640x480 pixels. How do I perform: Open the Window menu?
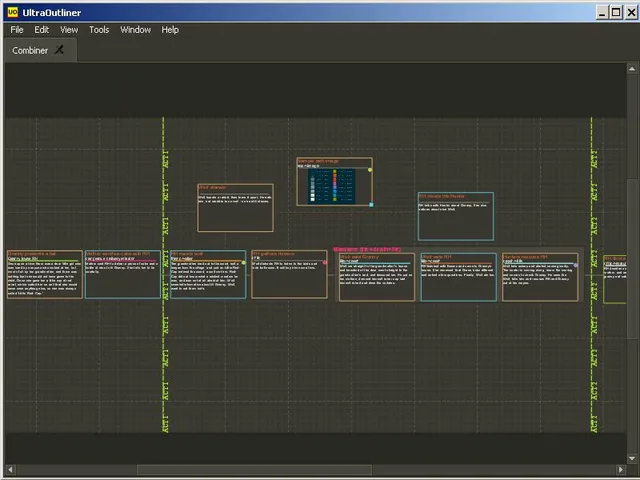pos(136,30)
